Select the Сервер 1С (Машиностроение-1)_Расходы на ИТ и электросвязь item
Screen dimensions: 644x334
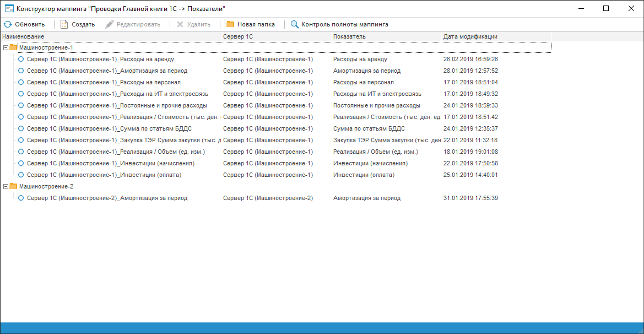point(117,94)
